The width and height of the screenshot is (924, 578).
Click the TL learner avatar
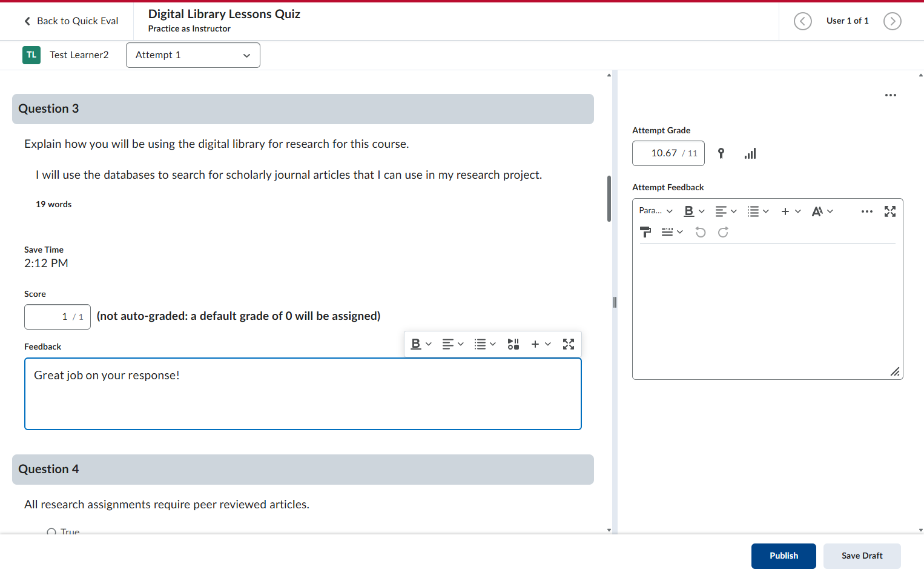pos(31,55)
